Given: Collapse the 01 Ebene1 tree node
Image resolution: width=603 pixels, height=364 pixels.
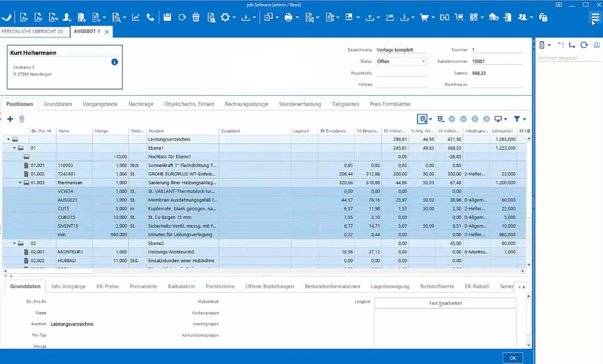Looking at the screenshot, I should pyautogui.click(x=15, y=148).
